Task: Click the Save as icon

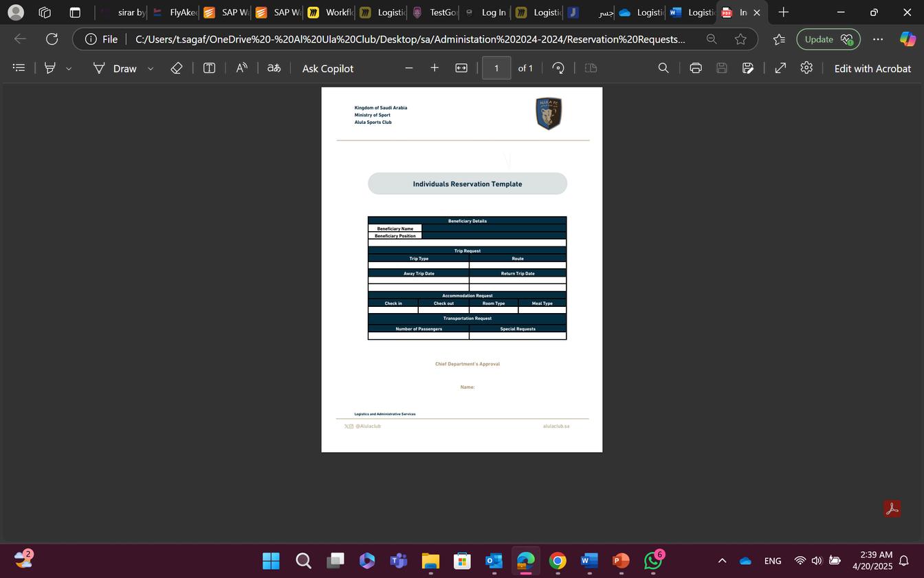Action: pos(748,68)
